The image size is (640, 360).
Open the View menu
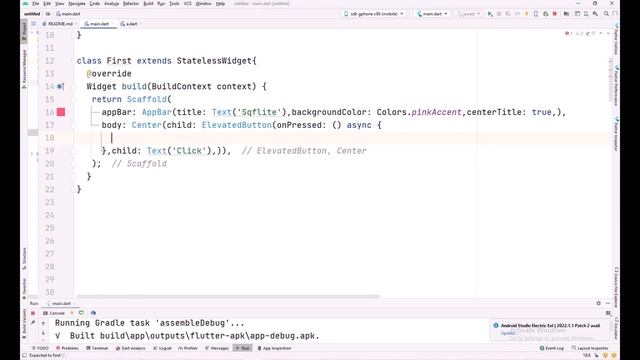click(60, 4)
